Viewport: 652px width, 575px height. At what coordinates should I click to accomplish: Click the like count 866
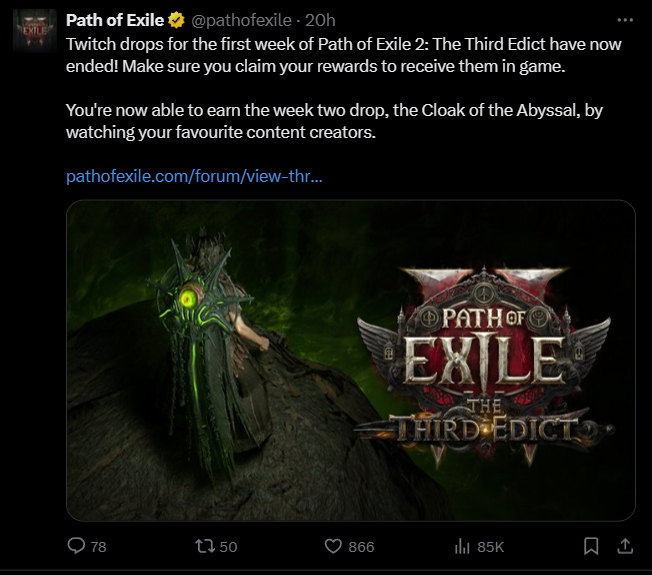pos(361,547)
